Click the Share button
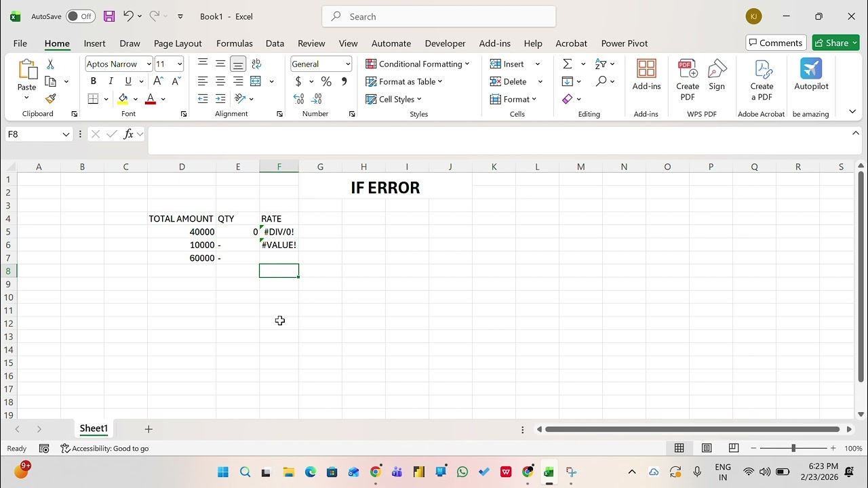This screenshot has width=868, height=488. [x=836, y=43]
